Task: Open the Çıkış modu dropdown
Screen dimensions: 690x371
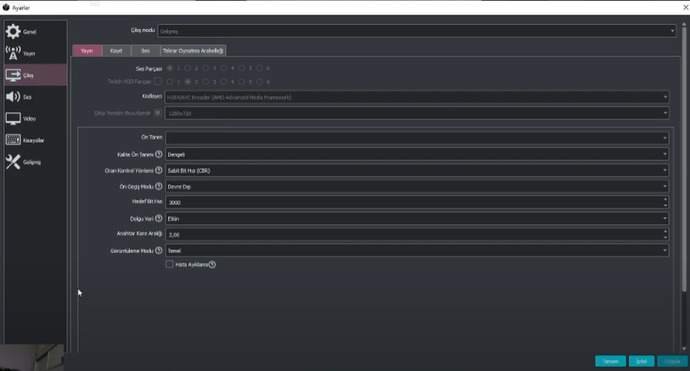Action: (417, 31)
